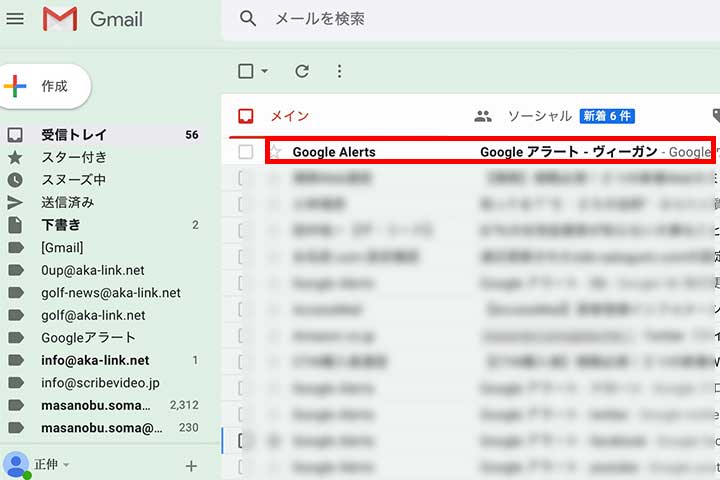720x480 pixels.
Task: Click the inbox tray icon beside 受信トレイ
Action: coord(15,135)
